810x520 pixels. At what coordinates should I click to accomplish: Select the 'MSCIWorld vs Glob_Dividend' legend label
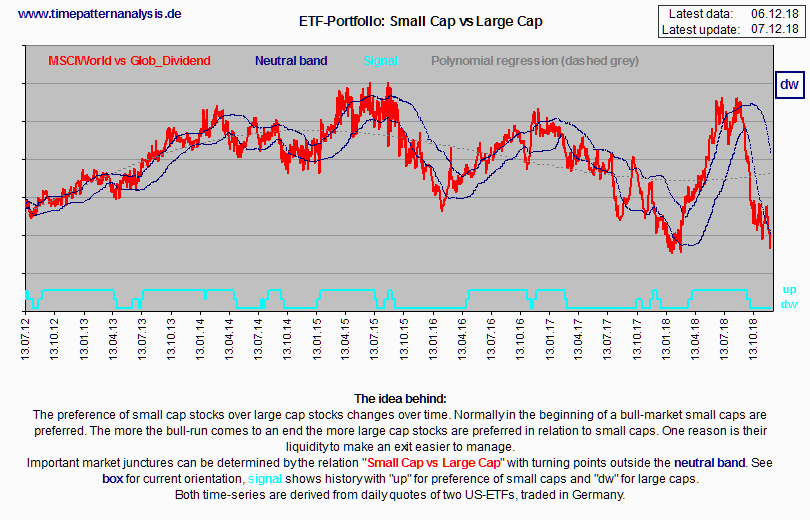tap(130, 61)
